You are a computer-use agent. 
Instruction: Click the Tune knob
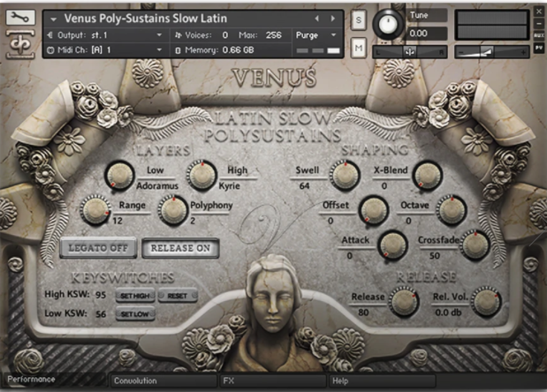coord(388,25)
